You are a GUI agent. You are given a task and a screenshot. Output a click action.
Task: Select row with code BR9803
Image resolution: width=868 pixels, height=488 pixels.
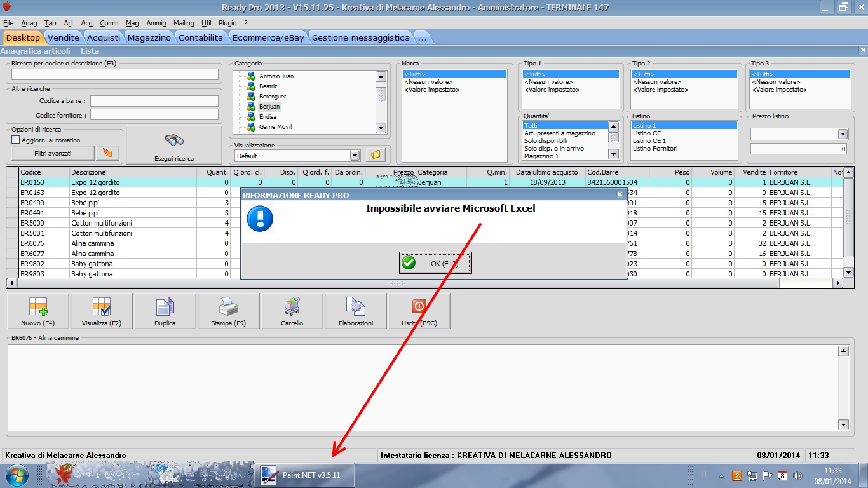click(x=425, y=274)
